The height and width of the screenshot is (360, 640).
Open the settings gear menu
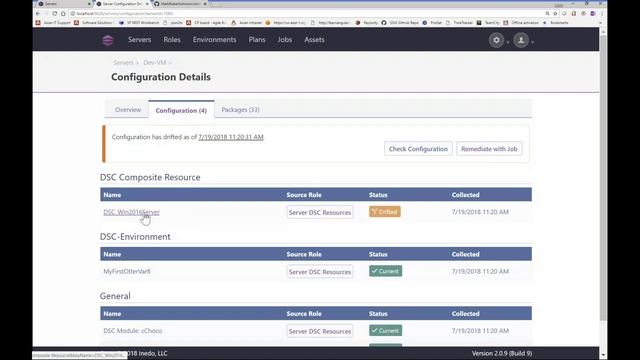496,40
